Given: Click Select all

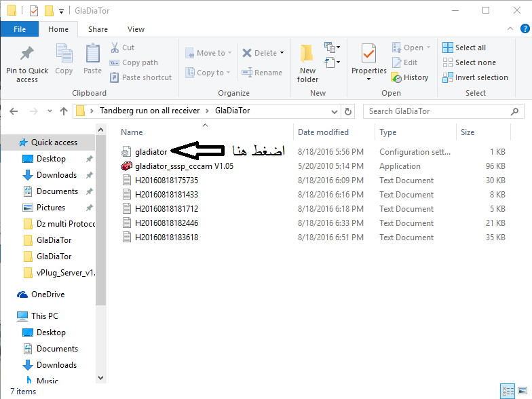Looking at the screenshot, I should pos(464,47).
